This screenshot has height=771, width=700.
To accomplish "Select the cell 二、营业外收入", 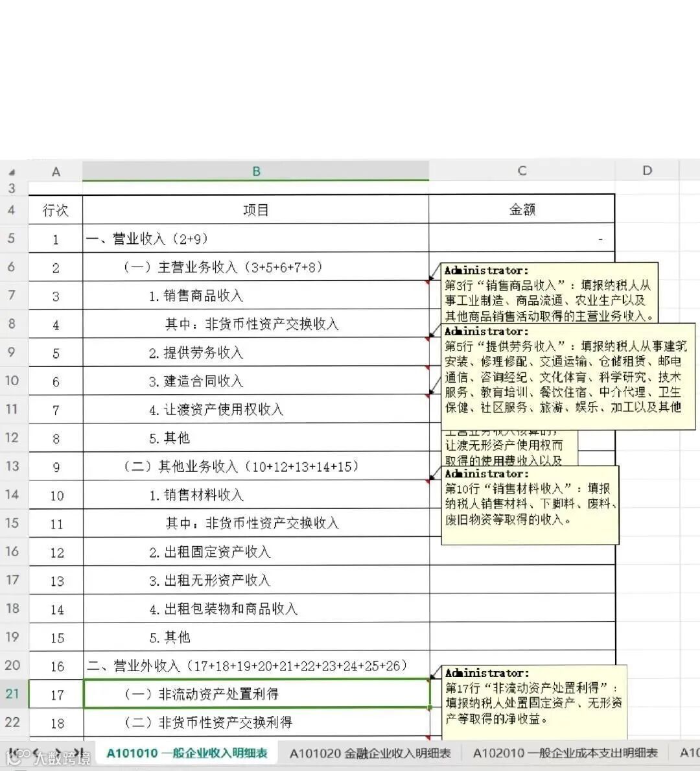I will tap(194, 665).
